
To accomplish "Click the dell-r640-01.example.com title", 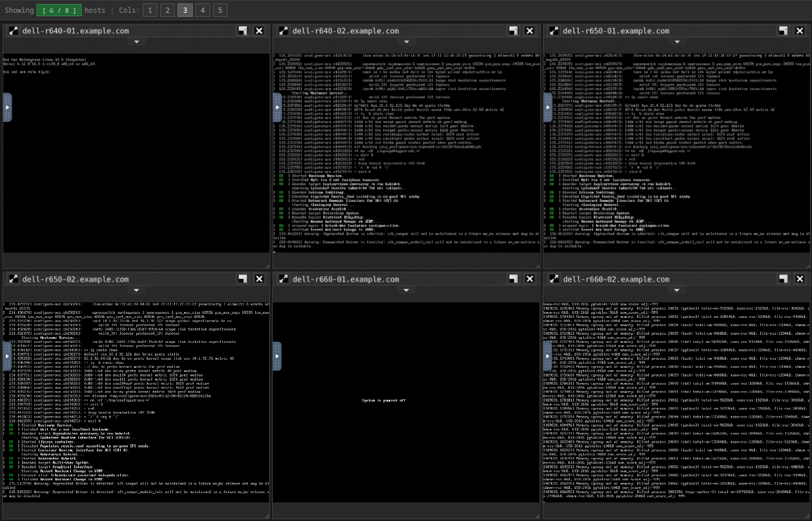I will tap(75, 31).
